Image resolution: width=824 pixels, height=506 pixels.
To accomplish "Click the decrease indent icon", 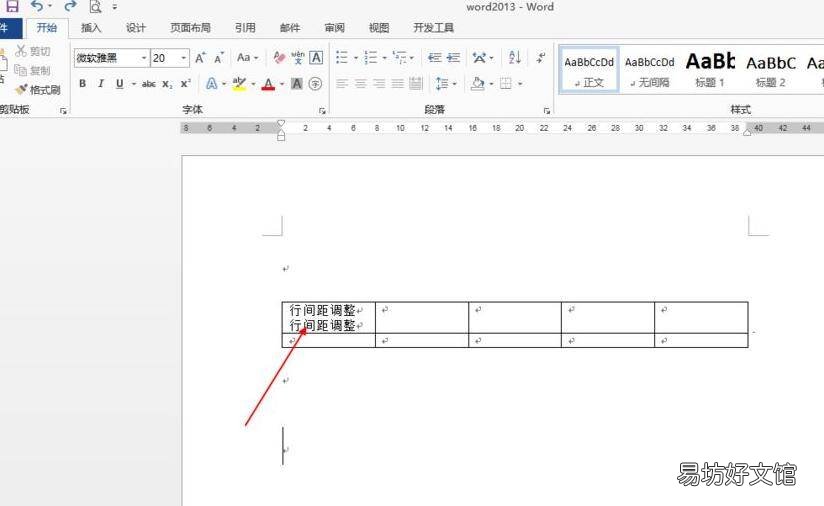I will pos(434,57).
